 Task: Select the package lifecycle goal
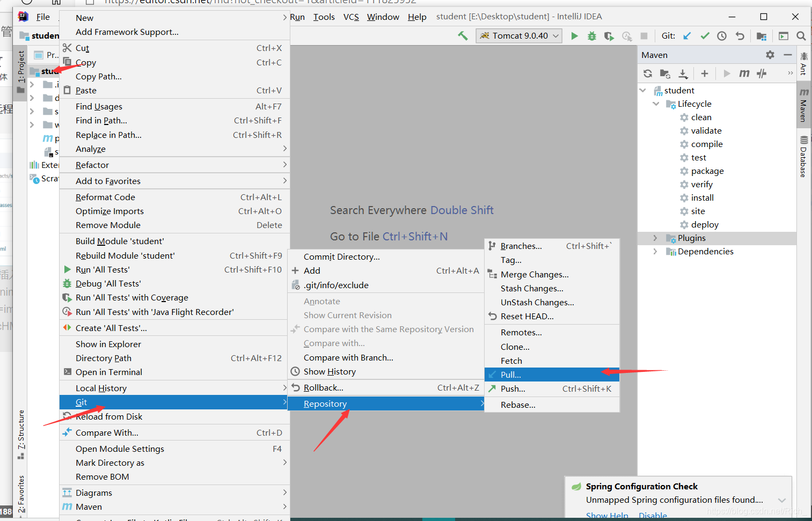[x=707, y=171]
